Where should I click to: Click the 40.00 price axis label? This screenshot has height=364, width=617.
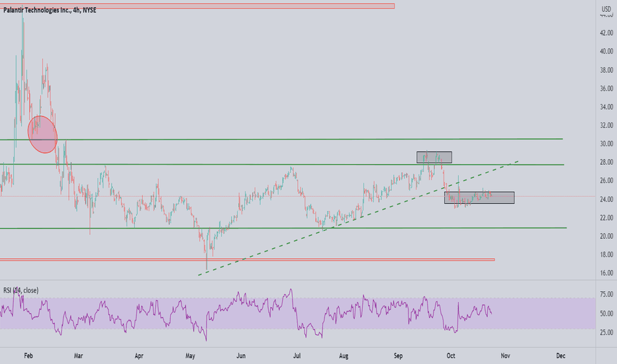pos(606,51)
